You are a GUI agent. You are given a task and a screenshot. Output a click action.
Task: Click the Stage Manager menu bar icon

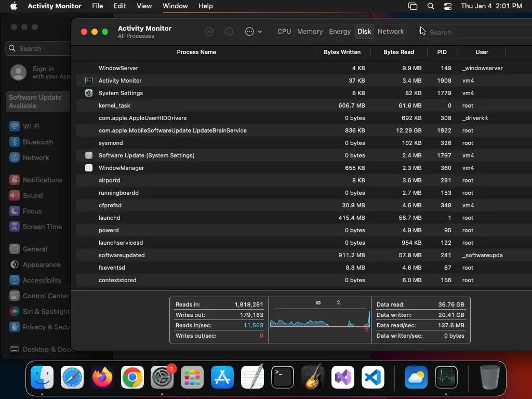(x=413, y=6)
